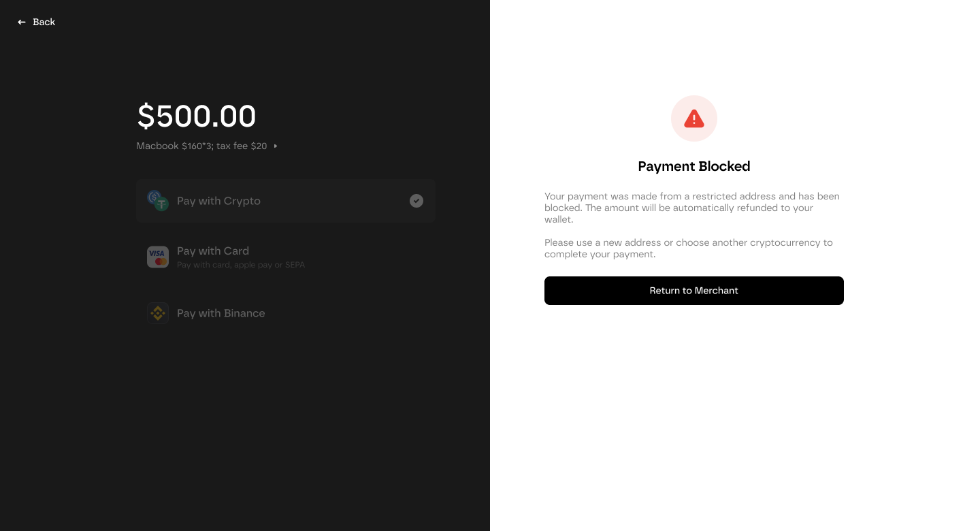Go back using the Back link

tap(37, 22)
